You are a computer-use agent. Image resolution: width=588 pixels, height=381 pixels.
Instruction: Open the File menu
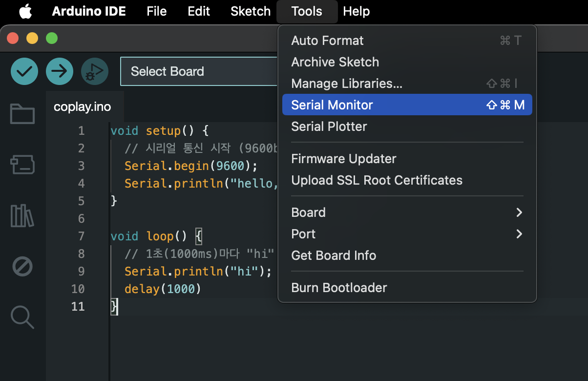coord(157,11)
